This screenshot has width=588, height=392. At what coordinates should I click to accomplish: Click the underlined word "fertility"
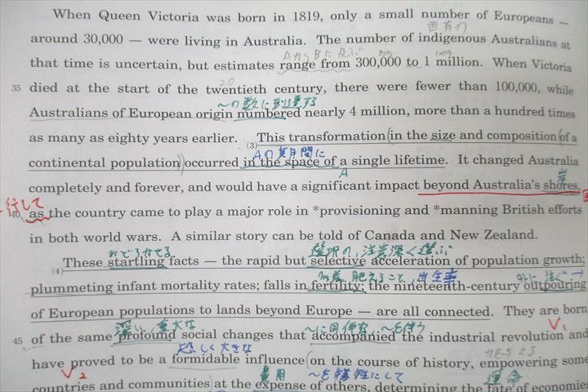click(336, 287)
